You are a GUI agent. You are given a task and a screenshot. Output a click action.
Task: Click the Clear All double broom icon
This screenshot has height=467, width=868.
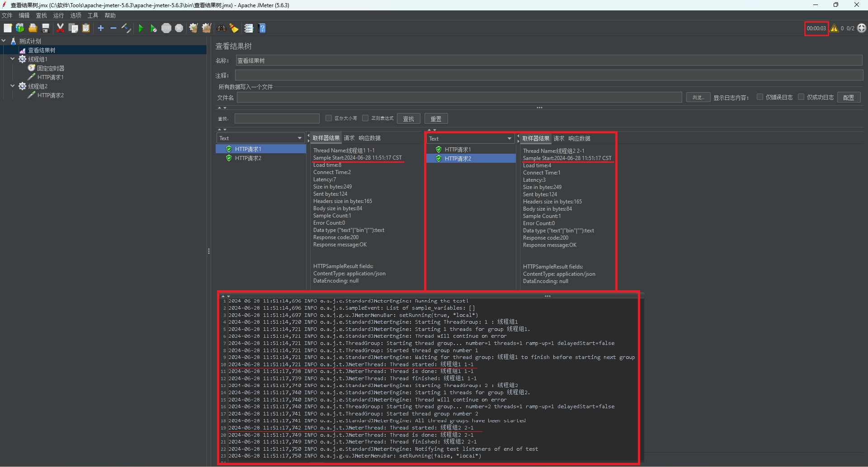[207, 28]
